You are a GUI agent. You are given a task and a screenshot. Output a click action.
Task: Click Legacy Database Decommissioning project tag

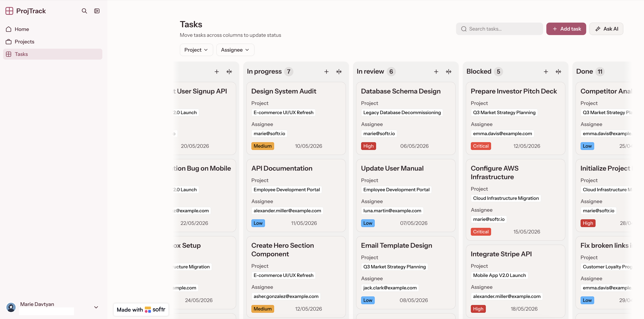click(402, 112)
